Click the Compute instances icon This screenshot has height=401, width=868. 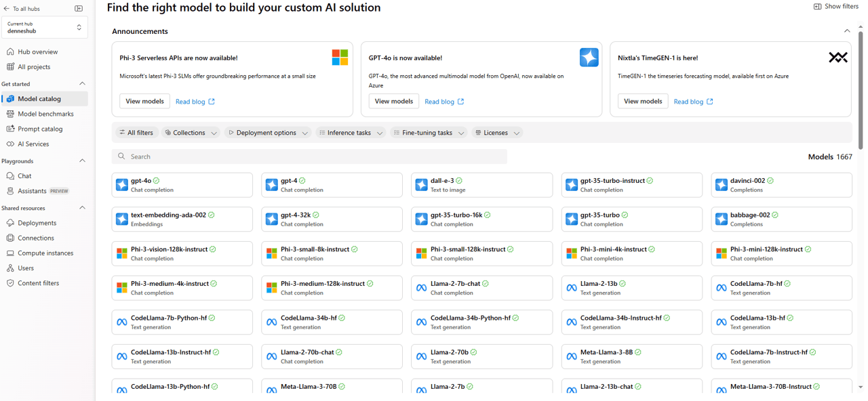coord(10,253)
